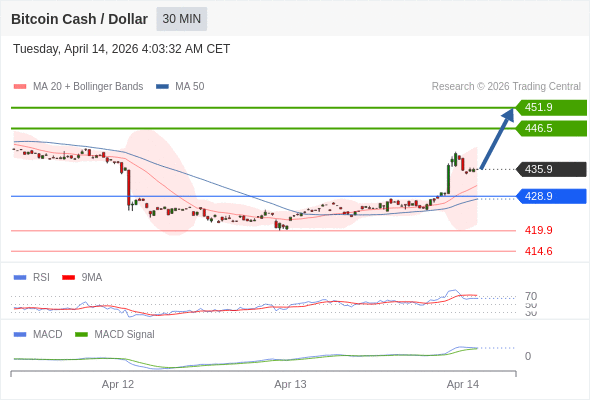Click the Apr 14 date axis label
The image size is (590, 400).
point(463,385)
